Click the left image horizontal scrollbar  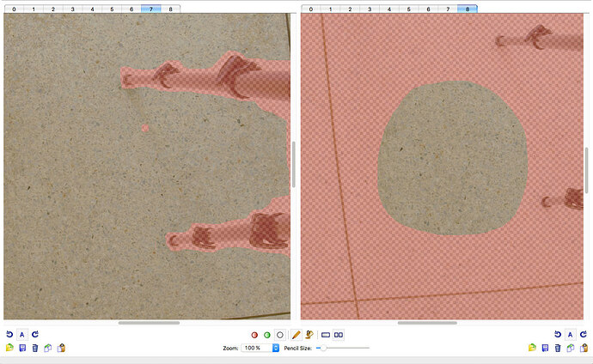(149, 323)
